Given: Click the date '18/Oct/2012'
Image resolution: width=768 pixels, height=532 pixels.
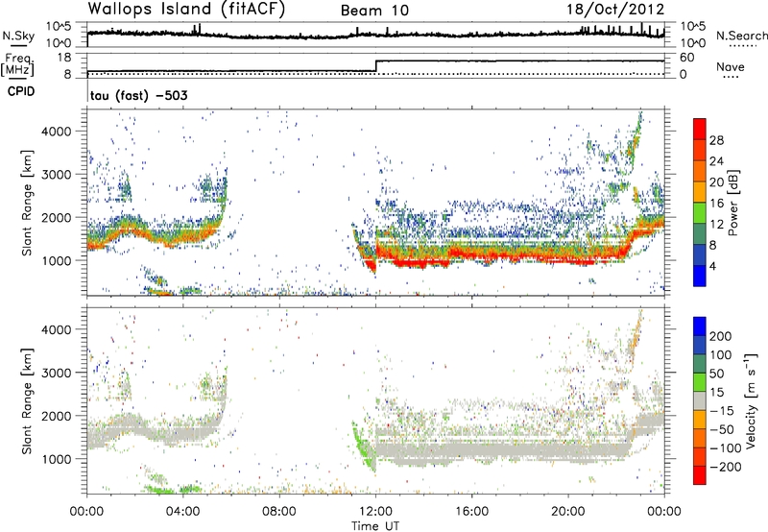Looking at the screenshot, I should click(x=615, y=10).
